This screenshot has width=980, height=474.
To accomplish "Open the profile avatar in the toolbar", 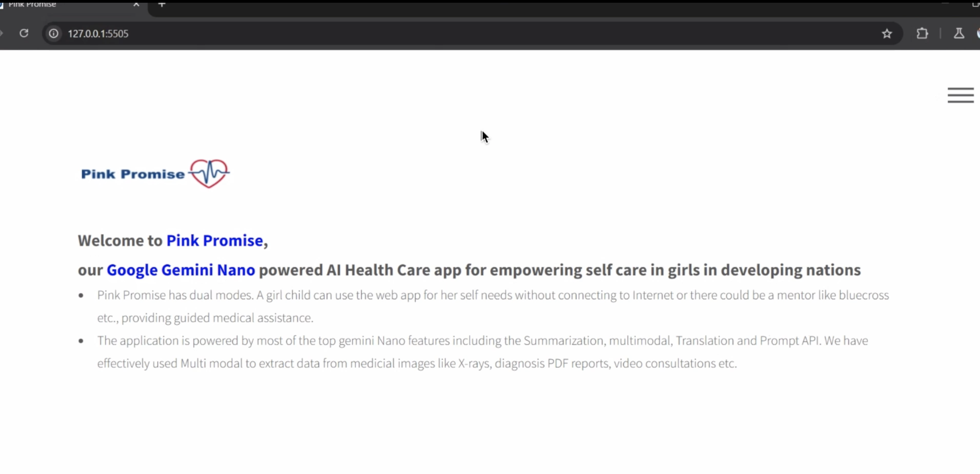I will (978, 34).
